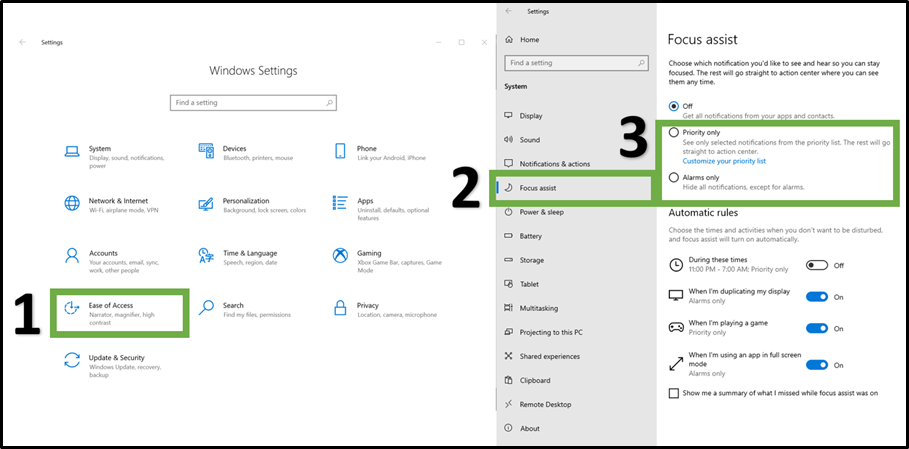Click the Home icon in System sidebar
Screen dimensions: 909x449
(509, 39)
